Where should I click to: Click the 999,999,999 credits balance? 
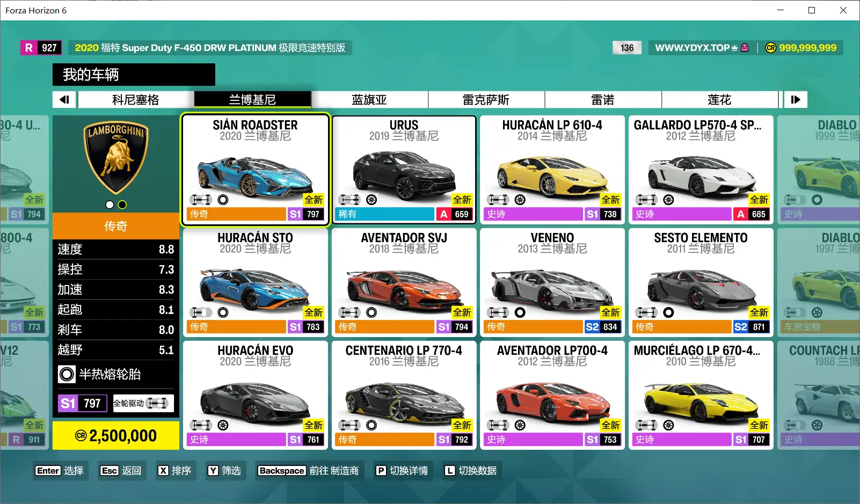[801, 48]
